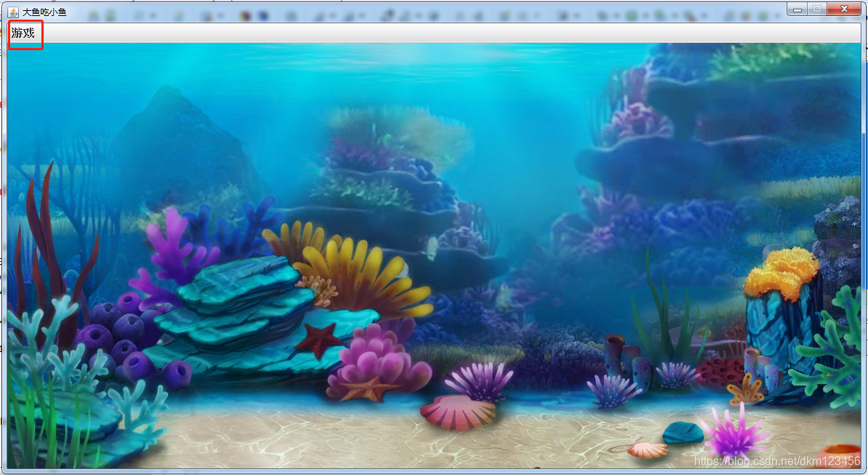Minimize the 大鱼吃小鱼 window
The image size is (868, 475).
coord(797,9)
